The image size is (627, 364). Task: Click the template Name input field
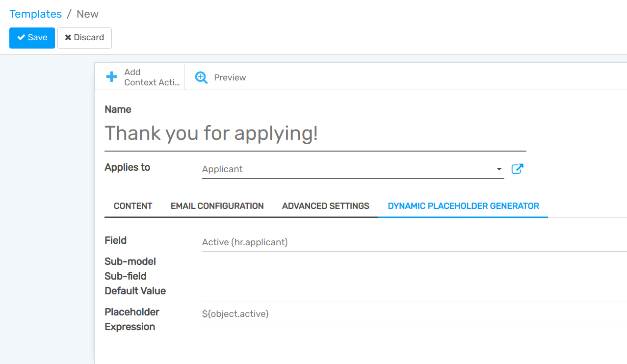314,133
